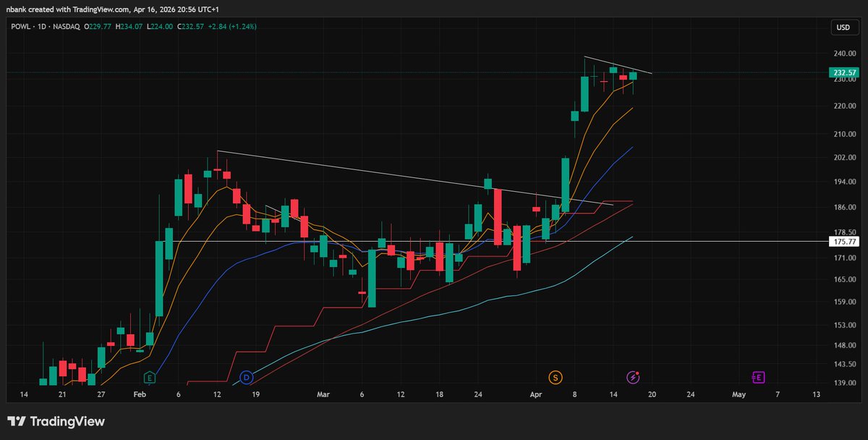Click the Apr label on time axis
The height and width of the screenshot is (440, 868).
(x=536, y=395)
